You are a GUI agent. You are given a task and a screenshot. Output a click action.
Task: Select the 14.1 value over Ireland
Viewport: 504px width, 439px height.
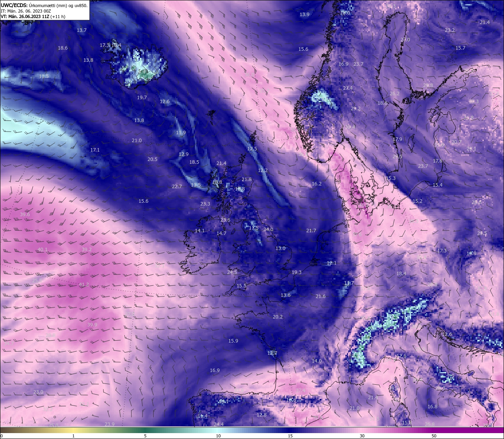[200, 231]
